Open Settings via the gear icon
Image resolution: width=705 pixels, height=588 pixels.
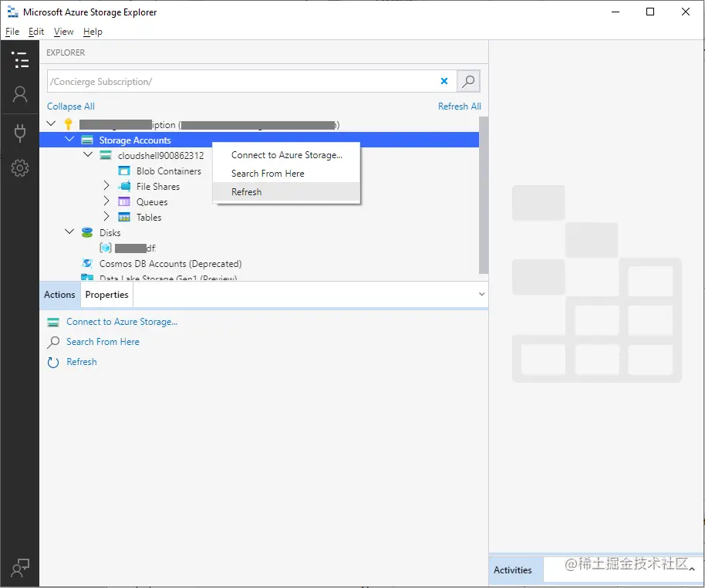pyautogui.click(x=20, y=168)
